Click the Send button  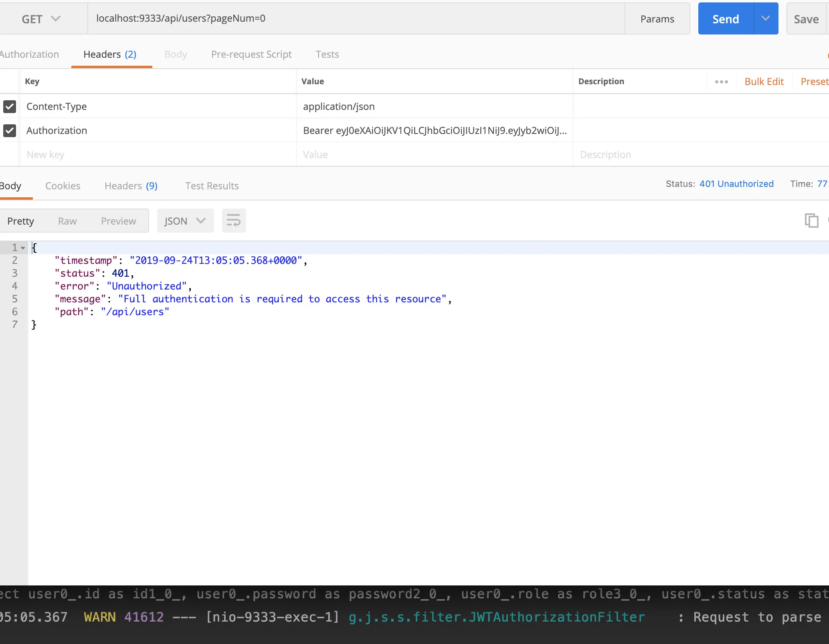(x=725, y=18)
